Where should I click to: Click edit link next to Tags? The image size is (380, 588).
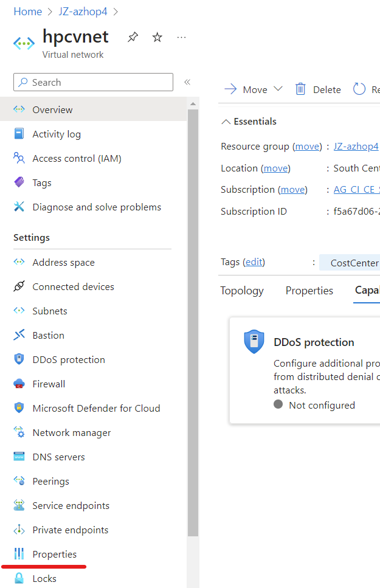point(254,261)
